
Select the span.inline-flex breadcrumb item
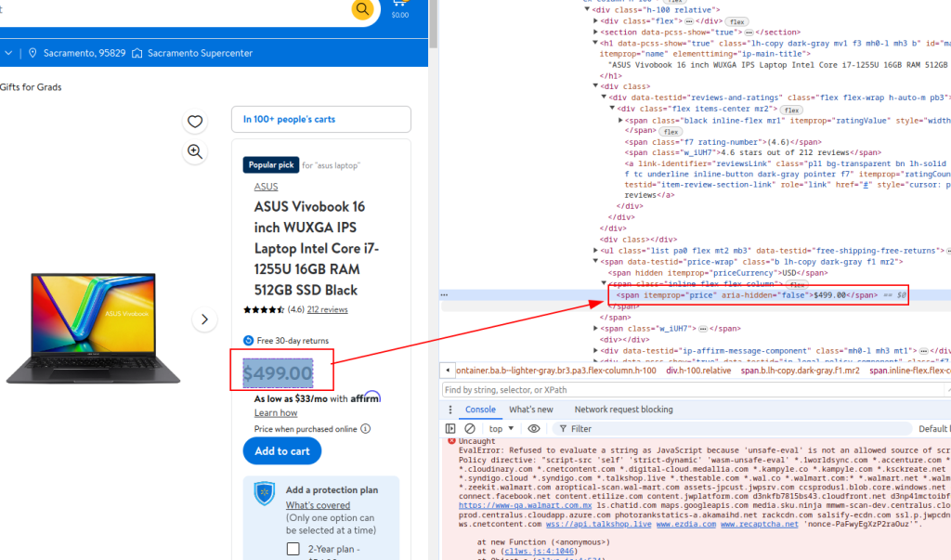tap(910, 371)
